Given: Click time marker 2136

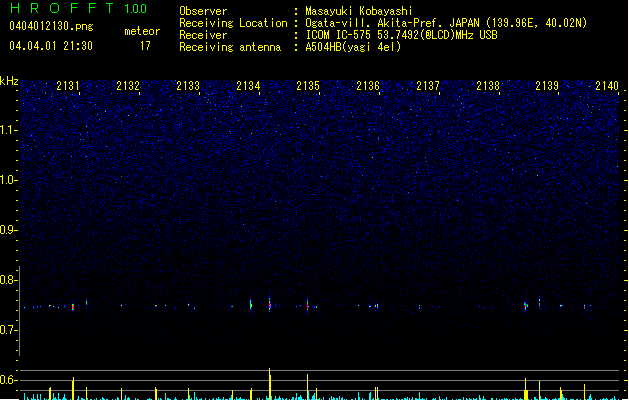Looking at the screenshot, I should 368,86.
